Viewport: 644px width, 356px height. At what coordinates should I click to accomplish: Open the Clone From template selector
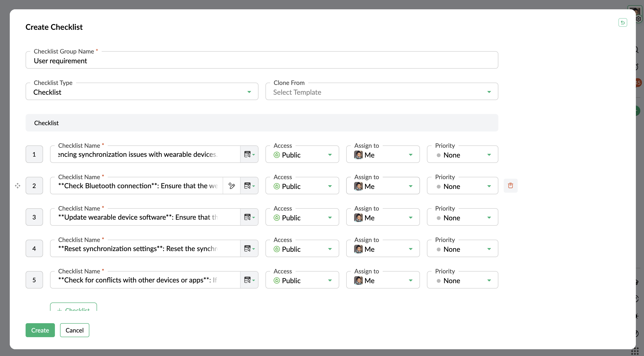[x=382, y=92]
